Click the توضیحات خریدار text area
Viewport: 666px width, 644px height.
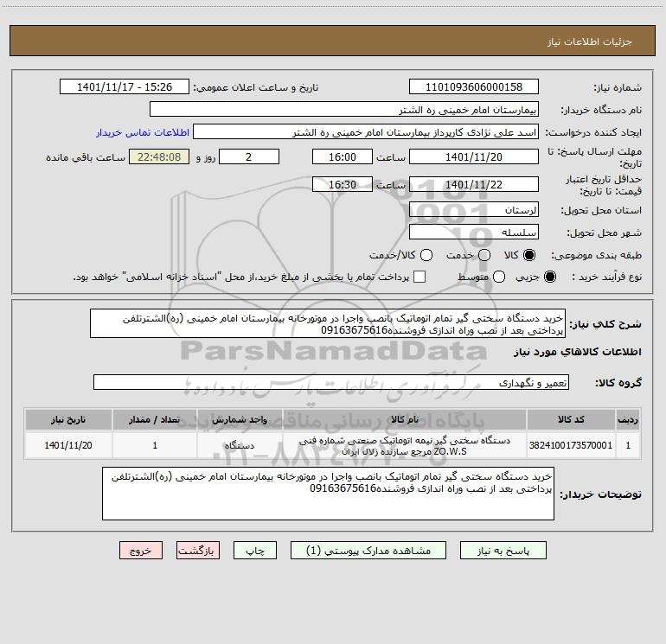(328, 494)
